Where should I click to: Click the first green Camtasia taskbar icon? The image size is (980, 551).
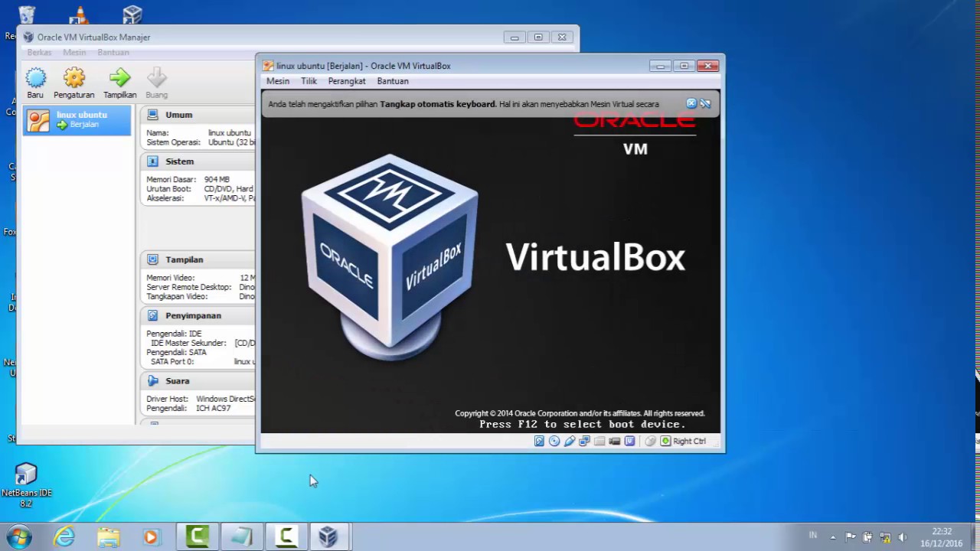coord(198,536)
